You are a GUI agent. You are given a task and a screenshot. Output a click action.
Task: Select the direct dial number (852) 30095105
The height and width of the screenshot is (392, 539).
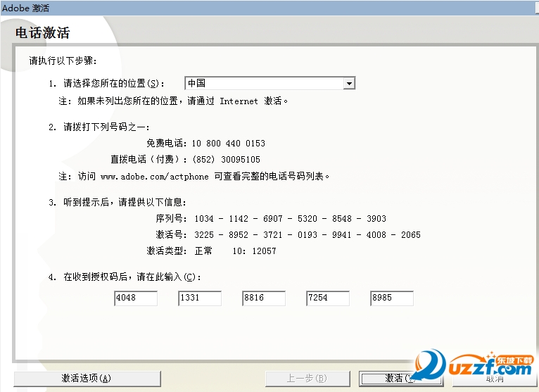(x=227, y=160)
